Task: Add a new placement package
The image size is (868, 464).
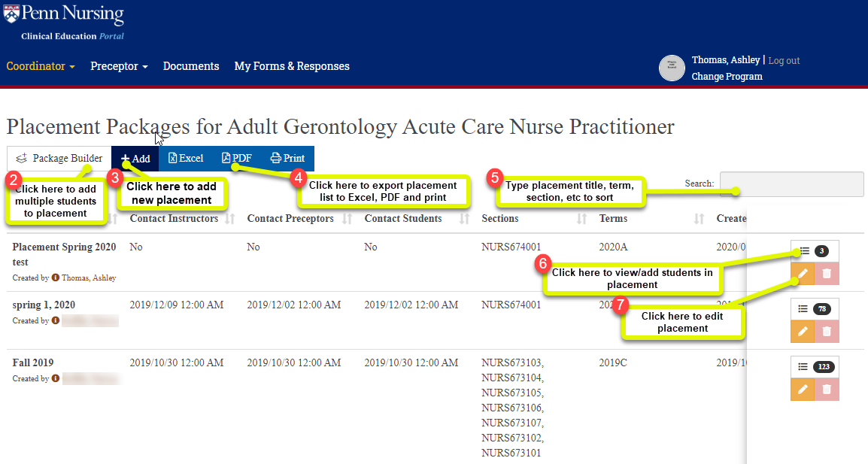Action: tap(135, 159)
